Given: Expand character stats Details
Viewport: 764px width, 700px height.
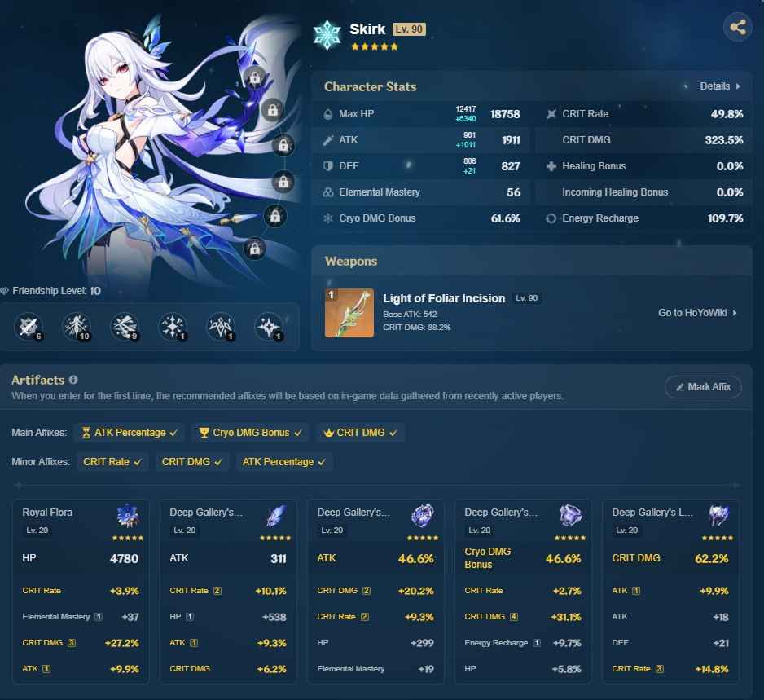Looking at the screenshot, I should (x=720, y=86).
